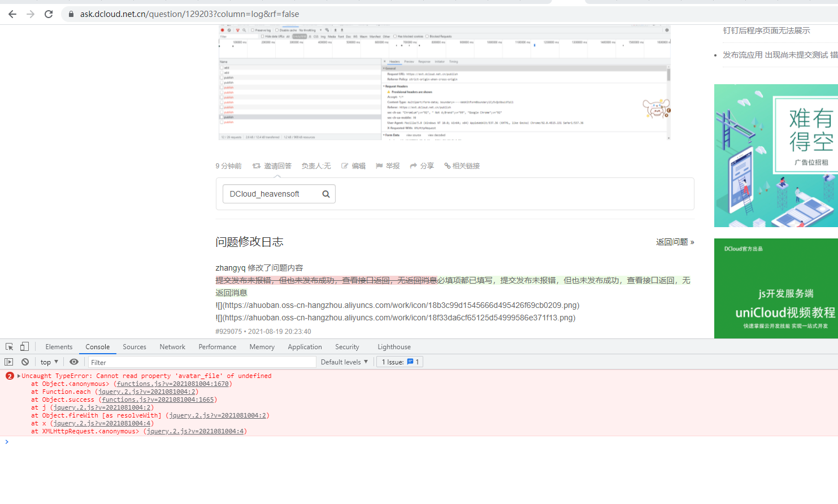Expand the Uncaught TypeError stack trace
Image resolution: width=838 pixels, height=504 pixels.
[x=19, y=376]
